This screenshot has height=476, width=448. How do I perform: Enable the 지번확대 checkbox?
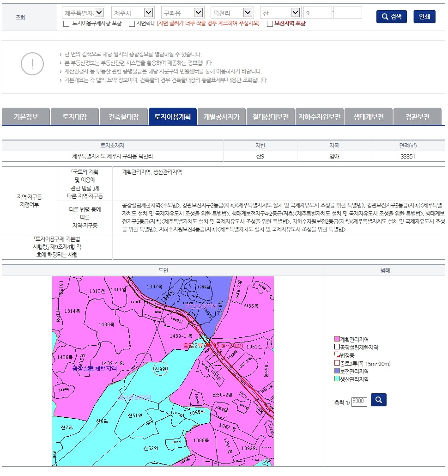[x=132, y=24]
